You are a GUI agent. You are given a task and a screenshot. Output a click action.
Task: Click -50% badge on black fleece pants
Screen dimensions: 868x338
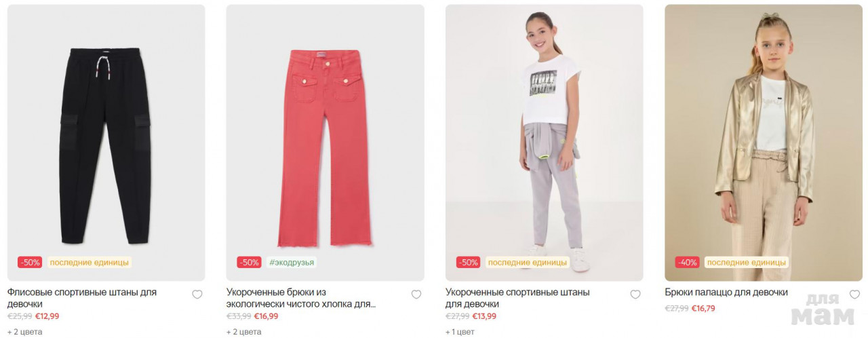pos(31,262)
